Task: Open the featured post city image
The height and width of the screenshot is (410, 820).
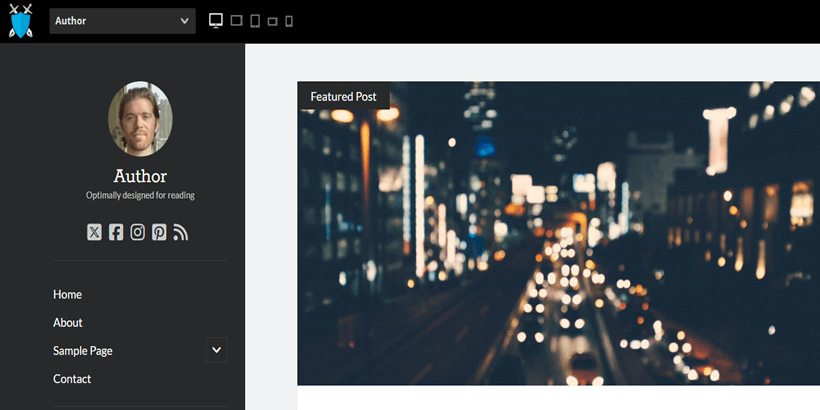Action: pos(559,233)
